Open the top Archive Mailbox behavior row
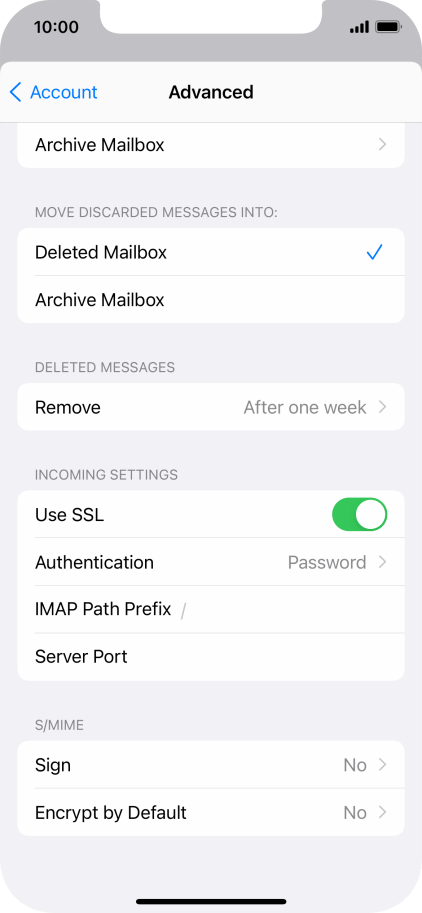 pyautogui.click(x=211, y=144)
